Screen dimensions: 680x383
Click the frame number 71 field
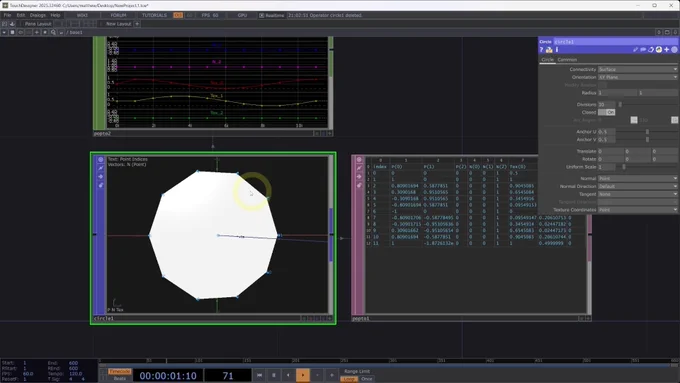pyautogui.click(x=228, y=376)
